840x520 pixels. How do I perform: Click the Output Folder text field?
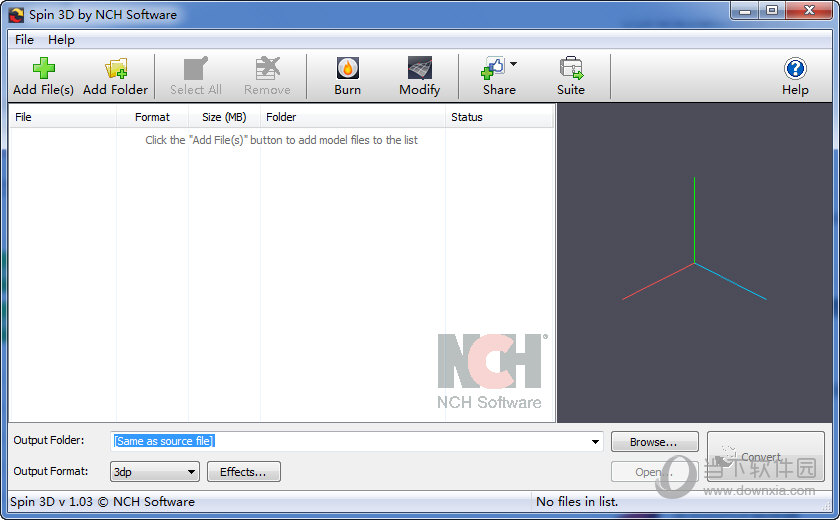tap(356, 441)
